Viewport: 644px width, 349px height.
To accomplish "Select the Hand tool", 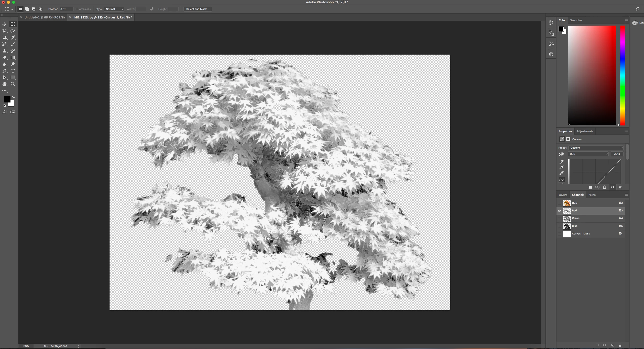I will pos(4,84).
